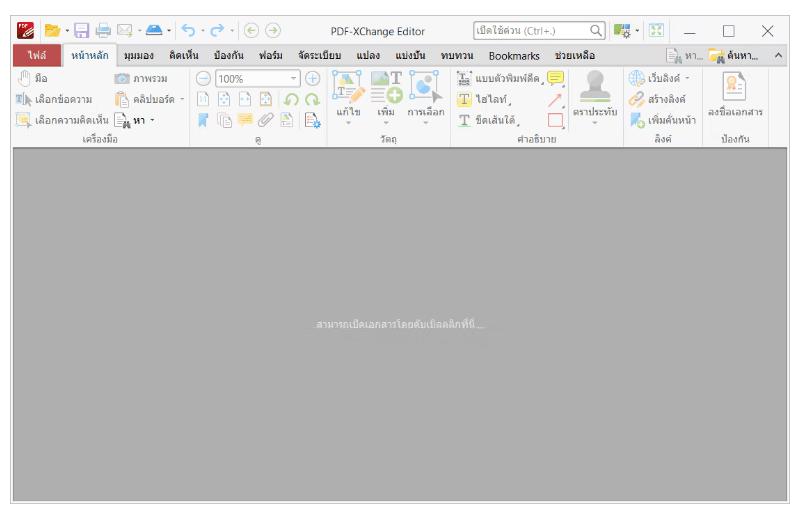Click the Undo arrow icon
The image size is (806, 513).
(189, 31)
